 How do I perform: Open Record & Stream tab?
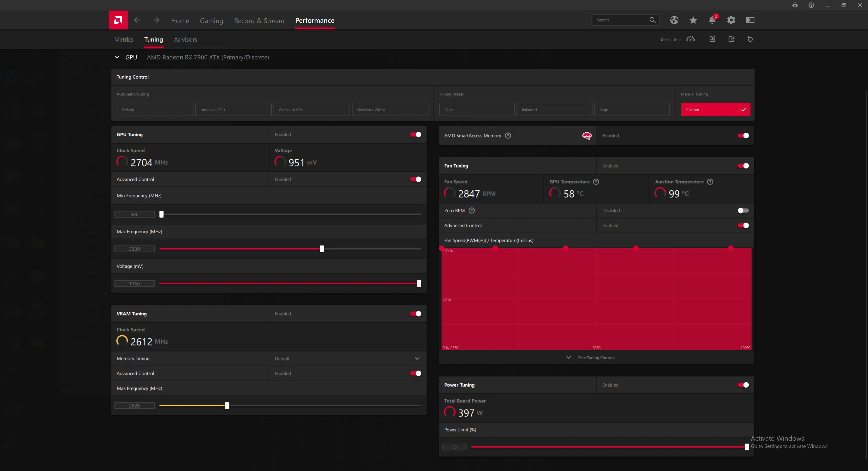pos(259,21)
